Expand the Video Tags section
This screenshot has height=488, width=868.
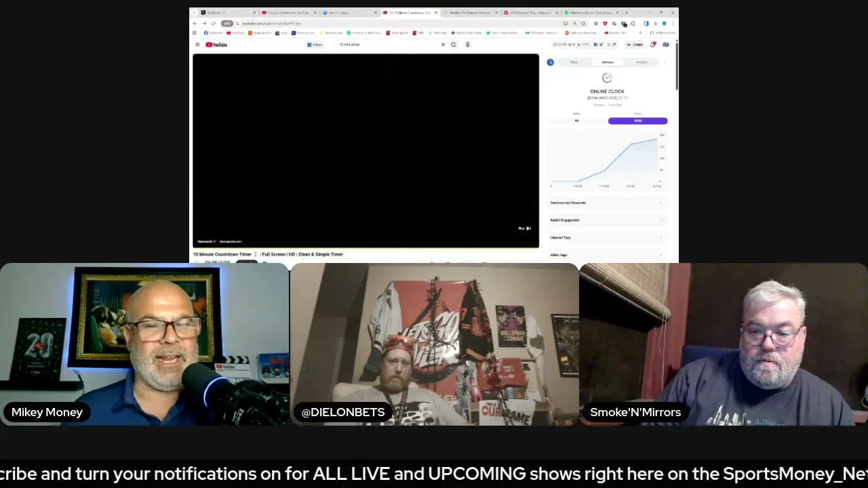[x=607, y=255]
